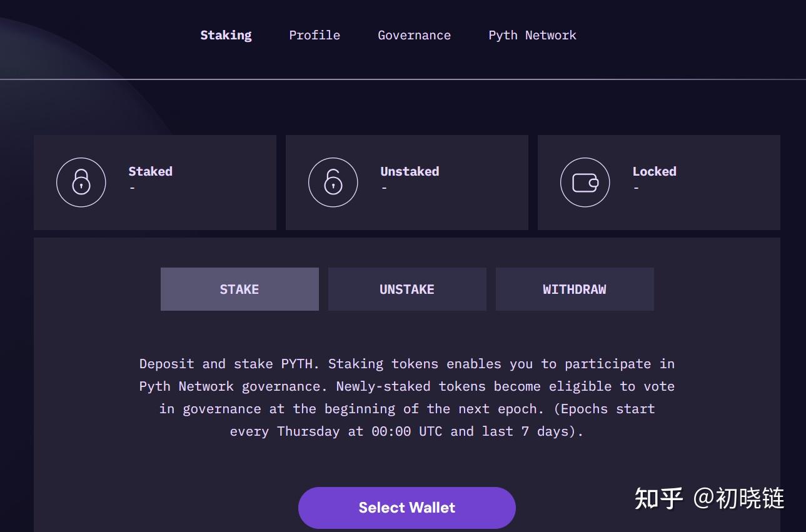Click the Unstaked balance label

(410, 171)
